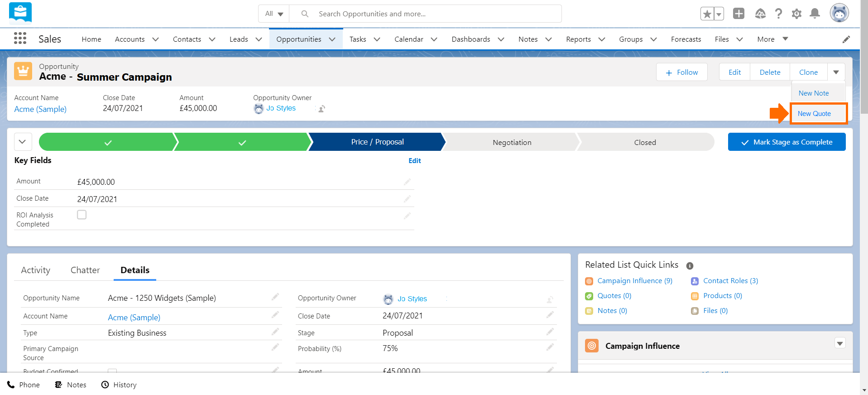This screenshot has height=395, width=868.
Task: Open the App Launcher grid icon
Action: coord(20,39)
